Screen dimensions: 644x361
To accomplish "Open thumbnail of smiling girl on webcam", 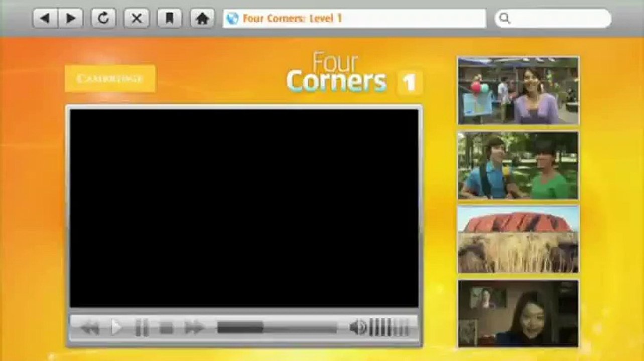I will tap(518, 313).
